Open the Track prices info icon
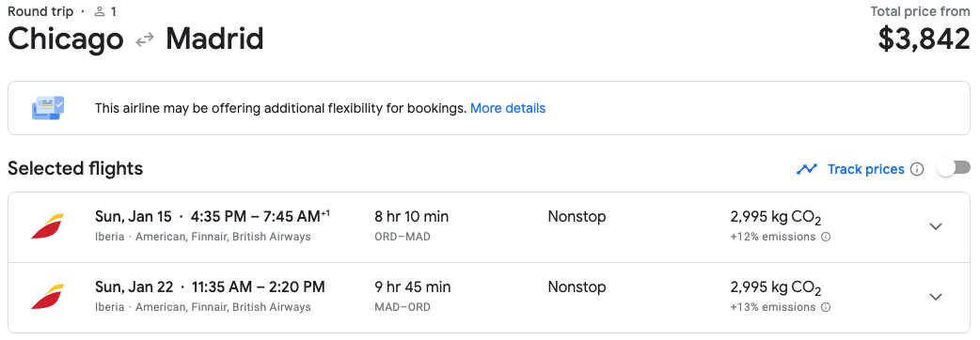This screenshot has height=340, width=980. point(917,169)
